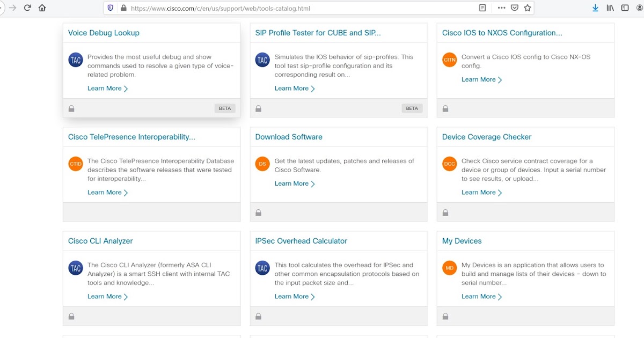Go to browser home page icon
This screenshot has width=644, height=338.
coord(42,8)
